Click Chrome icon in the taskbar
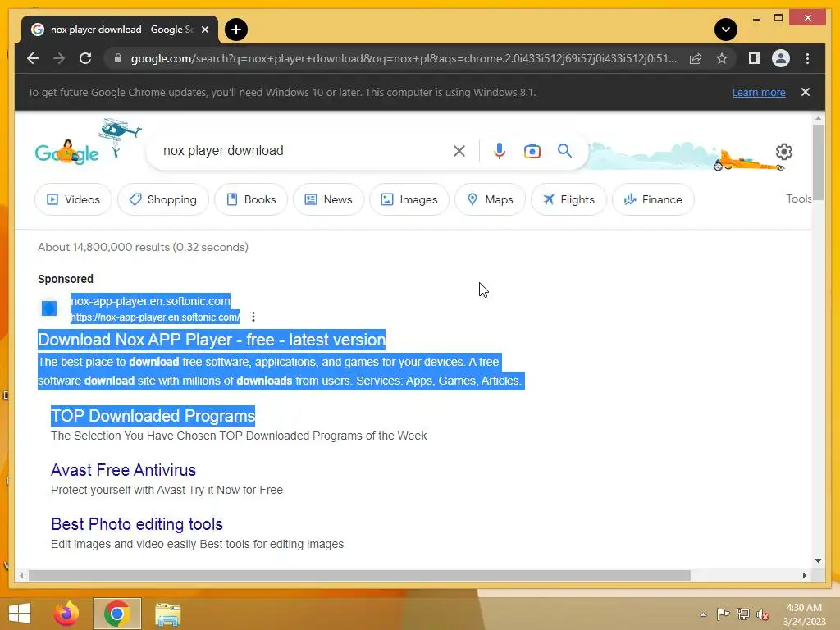The image size is (840, 630). [x=116, y=614]
